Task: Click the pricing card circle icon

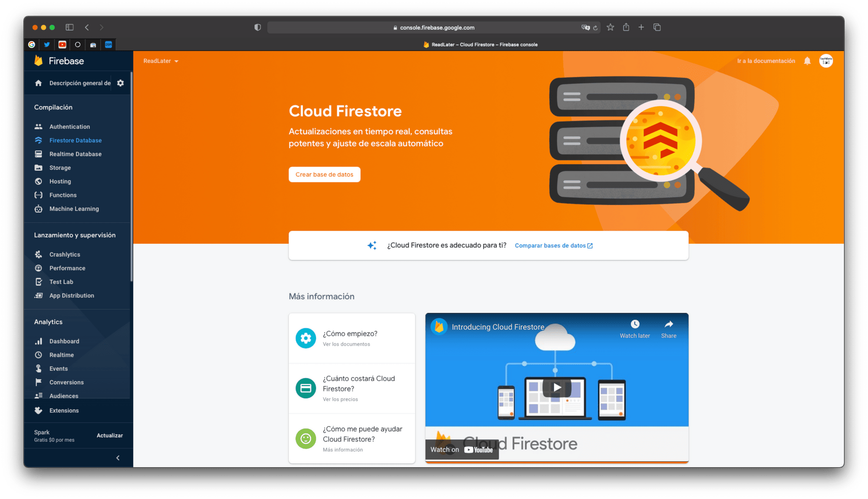Action: pyautogui.click(x=306, y=388)
